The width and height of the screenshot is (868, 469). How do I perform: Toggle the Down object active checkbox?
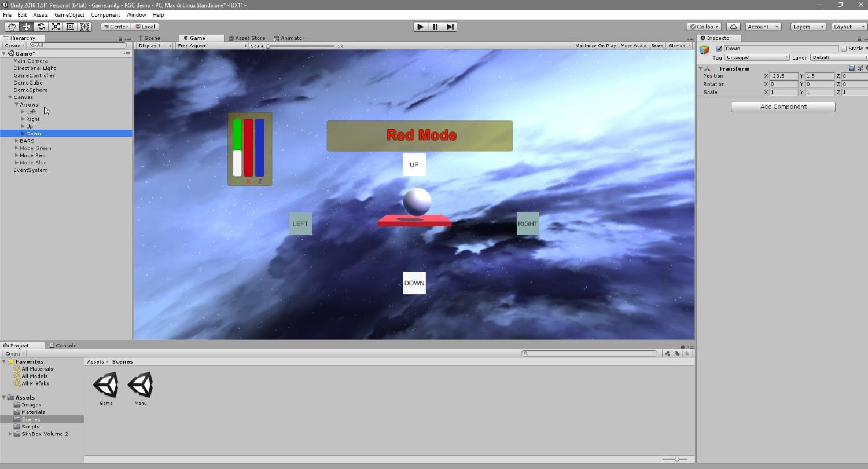pos(719,49)
